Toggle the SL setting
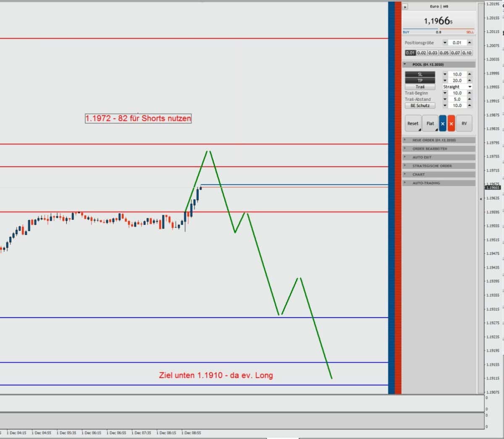 coord(420,74)
